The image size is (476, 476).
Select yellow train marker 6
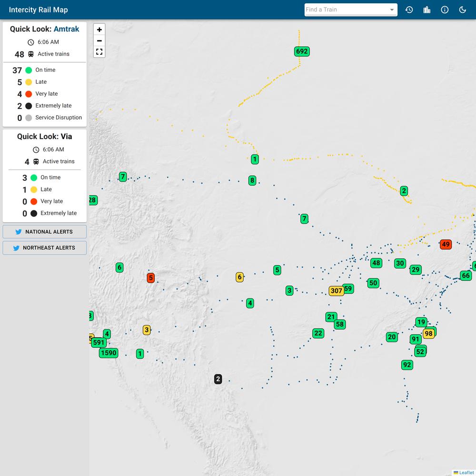click(239, 277)
